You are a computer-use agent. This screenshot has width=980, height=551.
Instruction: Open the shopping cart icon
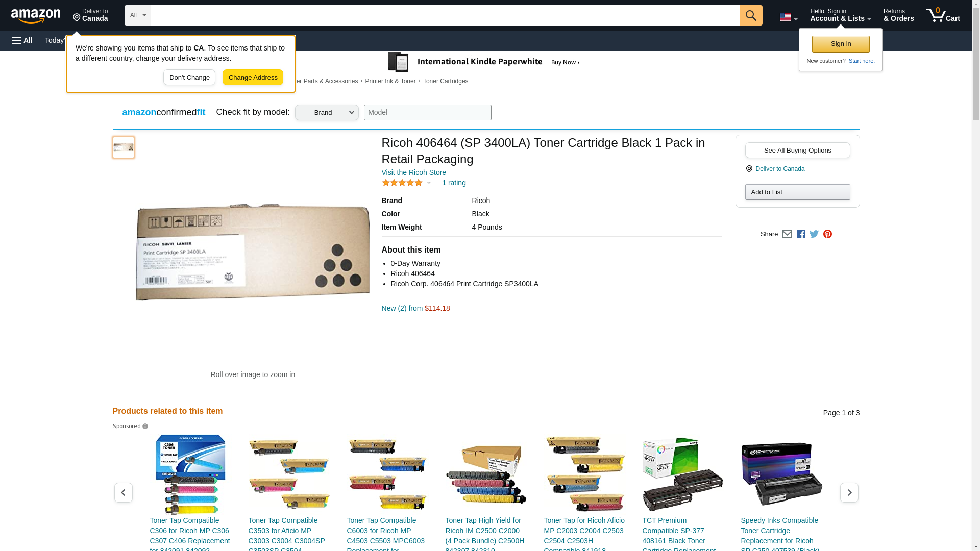[943, 15]
